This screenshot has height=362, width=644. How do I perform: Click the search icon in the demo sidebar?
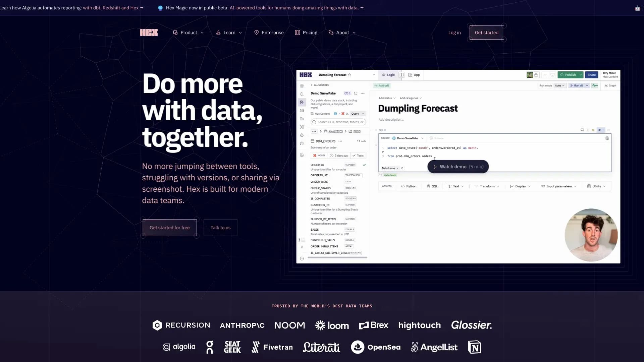(x=302, y=94)
